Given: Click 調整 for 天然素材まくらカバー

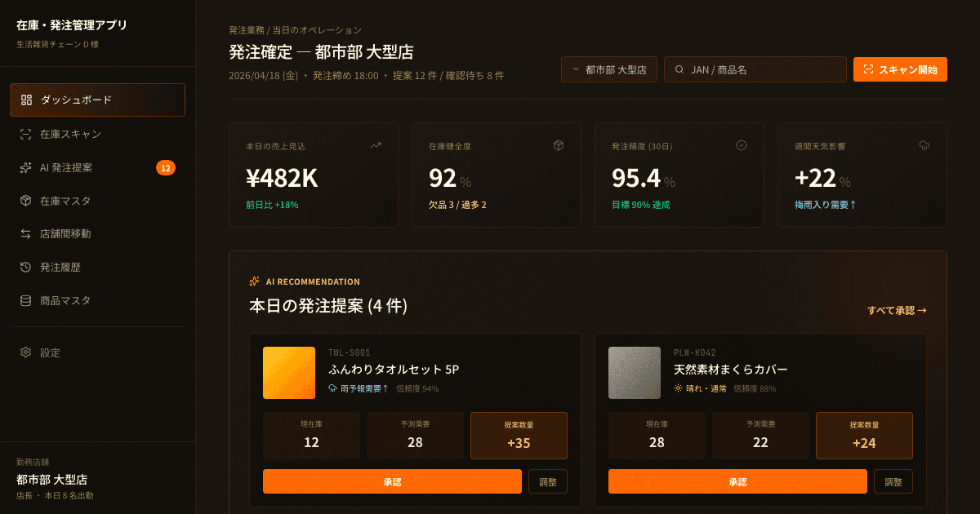Looking at the screenshot, I should 893,481.
